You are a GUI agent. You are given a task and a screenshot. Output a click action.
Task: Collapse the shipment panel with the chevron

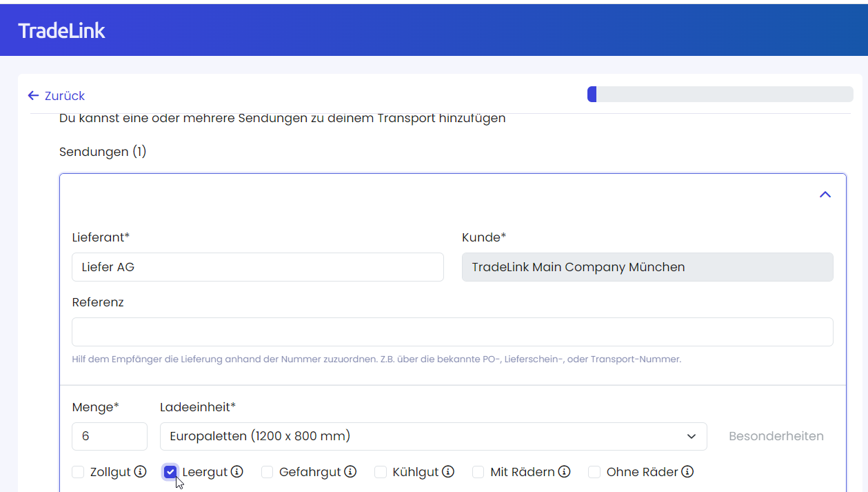coord(825,195)
